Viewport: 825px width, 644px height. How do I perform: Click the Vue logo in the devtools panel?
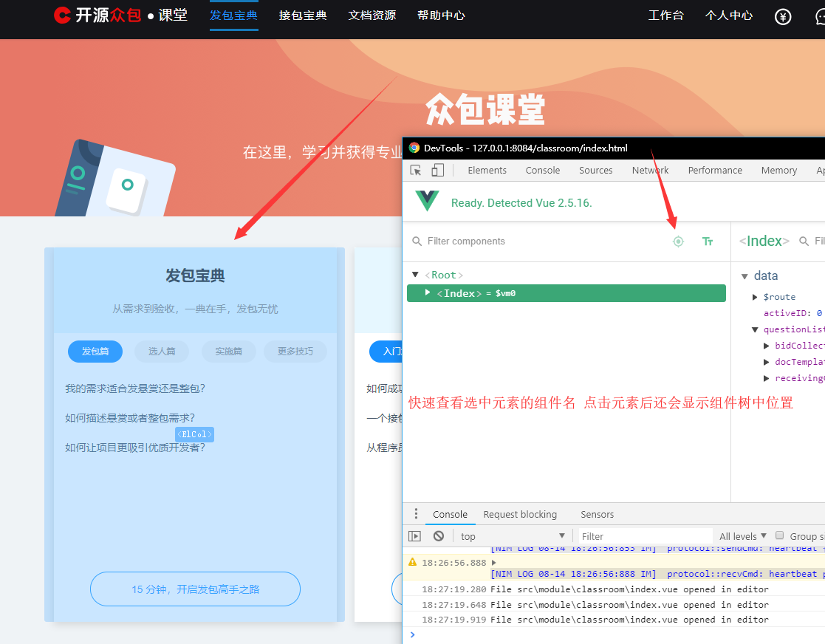427,200
